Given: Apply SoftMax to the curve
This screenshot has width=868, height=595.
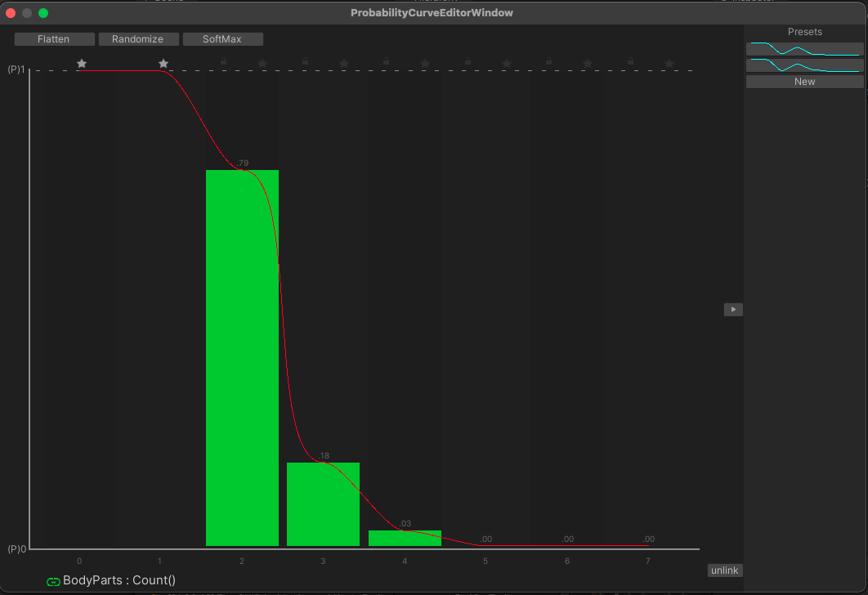Looking at the screenshot, I should click(x=222, y=39).
